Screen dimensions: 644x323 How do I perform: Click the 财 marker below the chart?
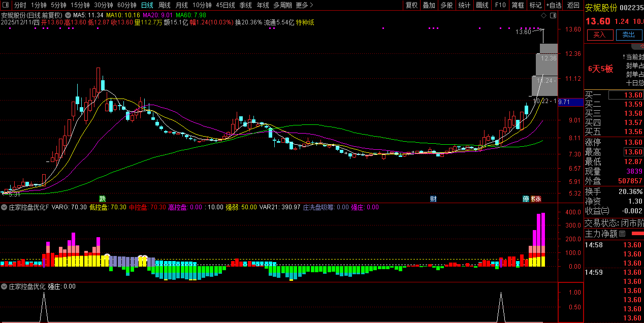point(433,199)
